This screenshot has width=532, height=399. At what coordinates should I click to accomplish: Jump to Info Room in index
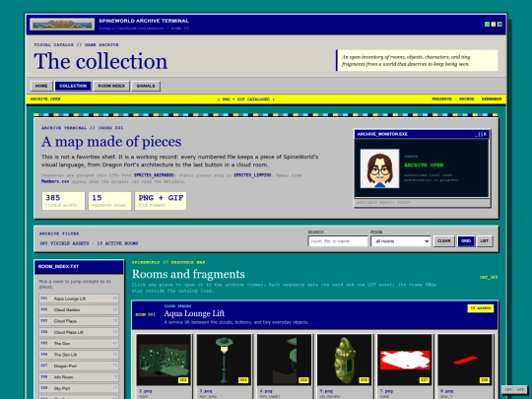(79, 377)
